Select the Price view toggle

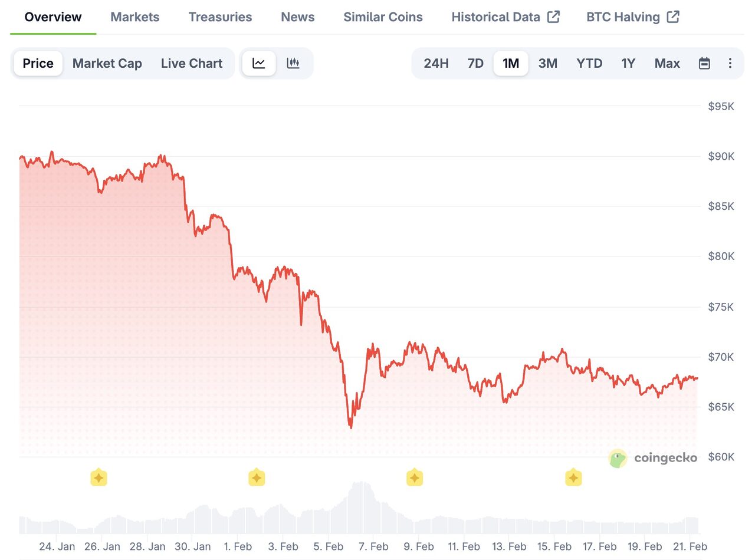click(38, 63)
